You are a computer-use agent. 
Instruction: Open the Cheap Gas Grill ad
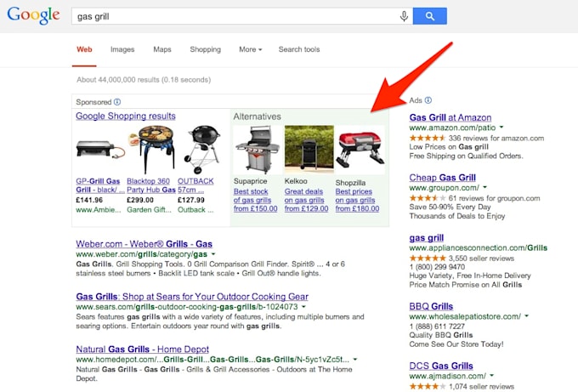tap(442, 178)
